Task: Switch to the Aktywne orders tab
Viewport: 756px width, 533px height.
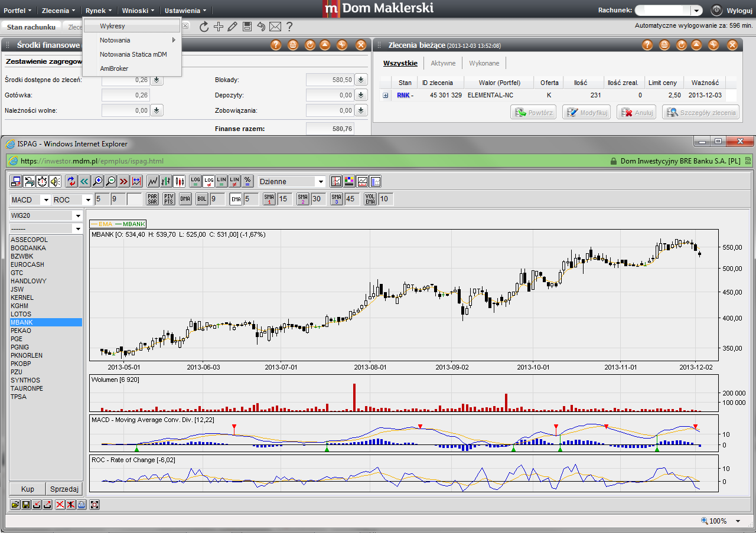Action: tap(443, 63)
